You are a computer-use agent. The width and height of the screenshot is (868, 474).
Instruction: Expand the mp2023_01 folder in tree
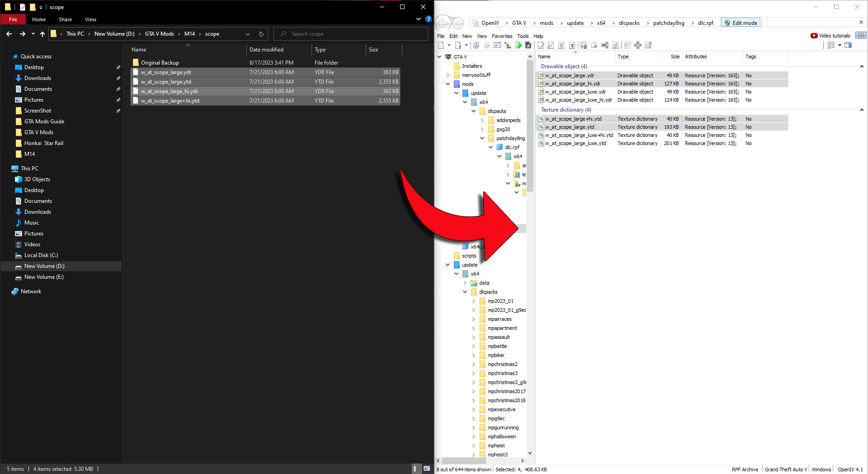pos(473,301)
